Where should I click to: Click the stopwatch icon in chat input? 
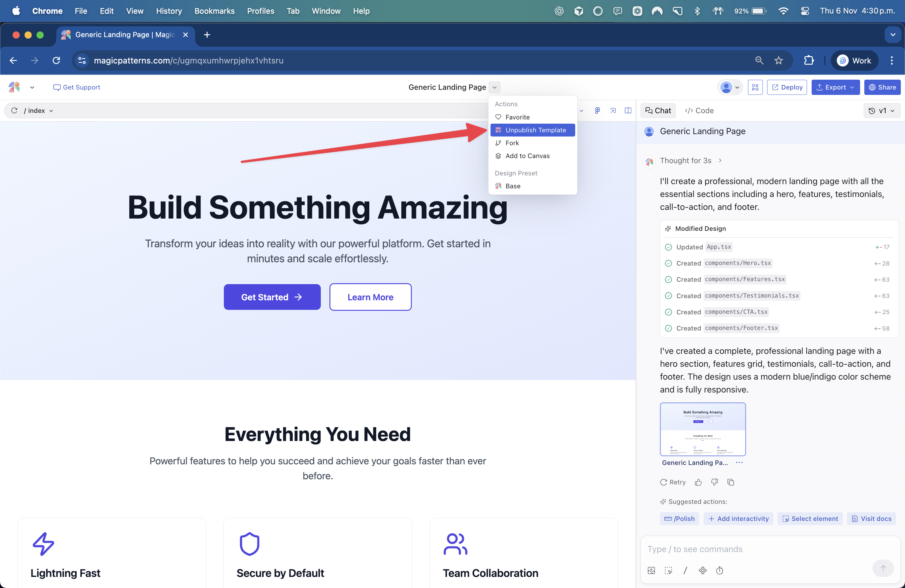[719, 570]
